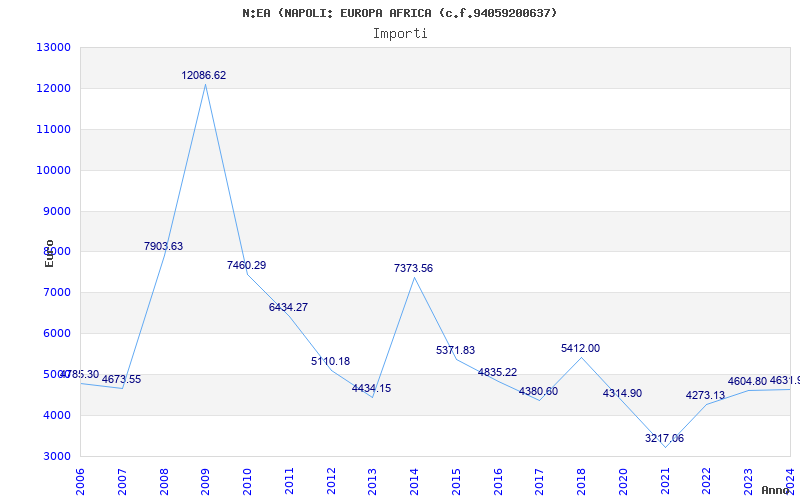Click the 7000 y-axis tick label
Viewport: 800px width, 500px height.
[56, 293]
